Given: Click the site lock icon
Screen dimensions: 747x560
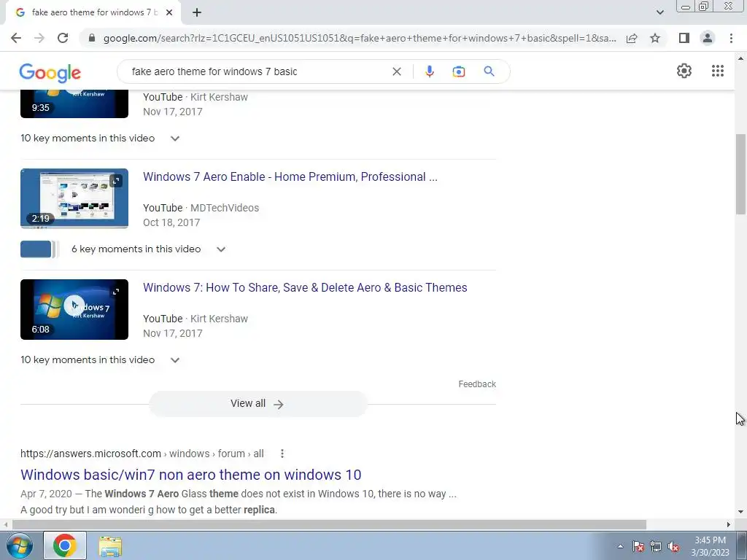Looking at the screenshot, I should click(92, 38).
